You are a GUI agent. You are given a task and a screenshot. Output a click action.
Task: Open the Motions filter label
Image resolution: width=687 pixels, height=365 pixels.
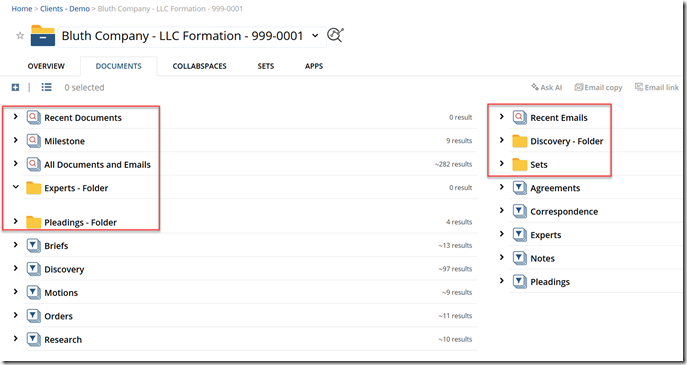pos(61,293)
